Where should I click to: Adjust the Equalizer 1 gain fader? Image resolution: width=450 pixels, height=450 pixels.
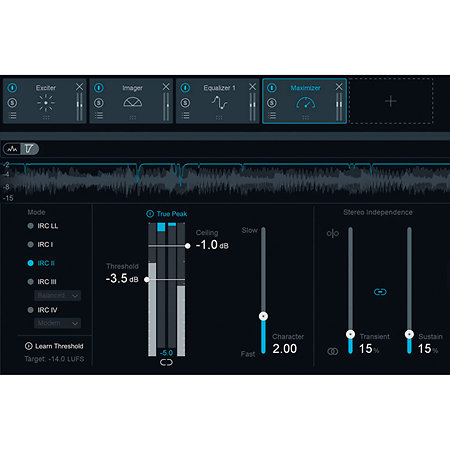pyautogui.click(x=252, y=107)
